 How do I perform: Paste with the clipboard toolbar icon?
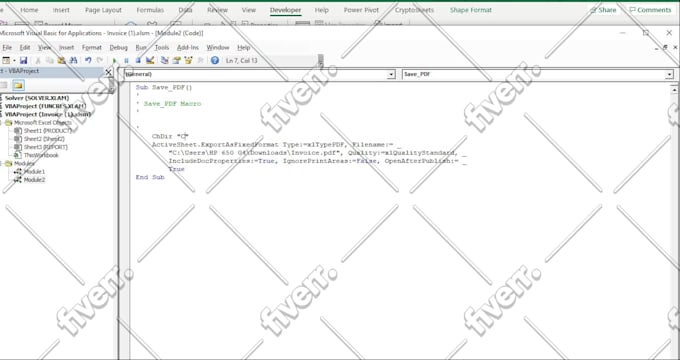[62, 60]
